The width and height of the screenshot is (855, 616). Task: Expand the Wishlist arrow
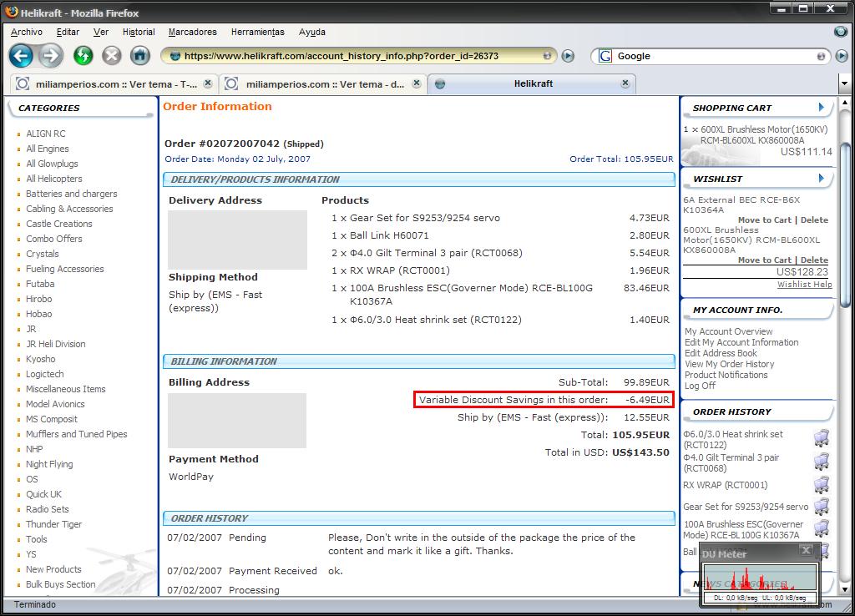pyautogui.click(x=822, y=179)
